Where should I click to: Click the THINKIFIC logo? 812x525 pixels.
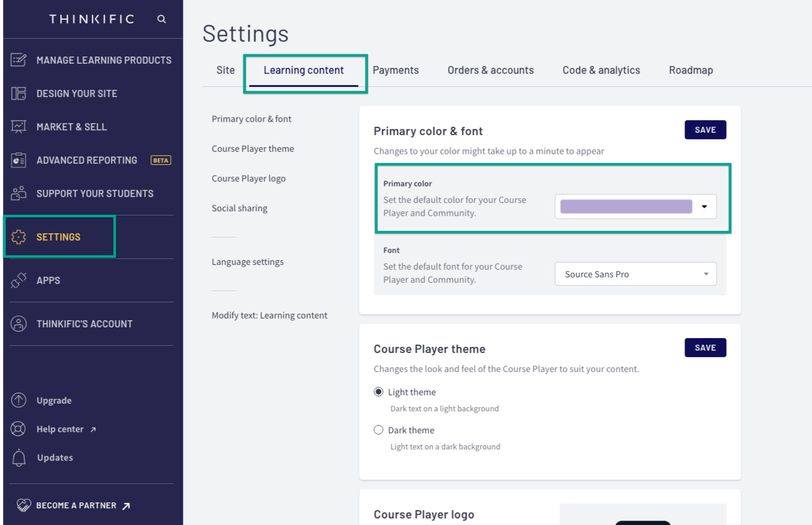[92, 19]
